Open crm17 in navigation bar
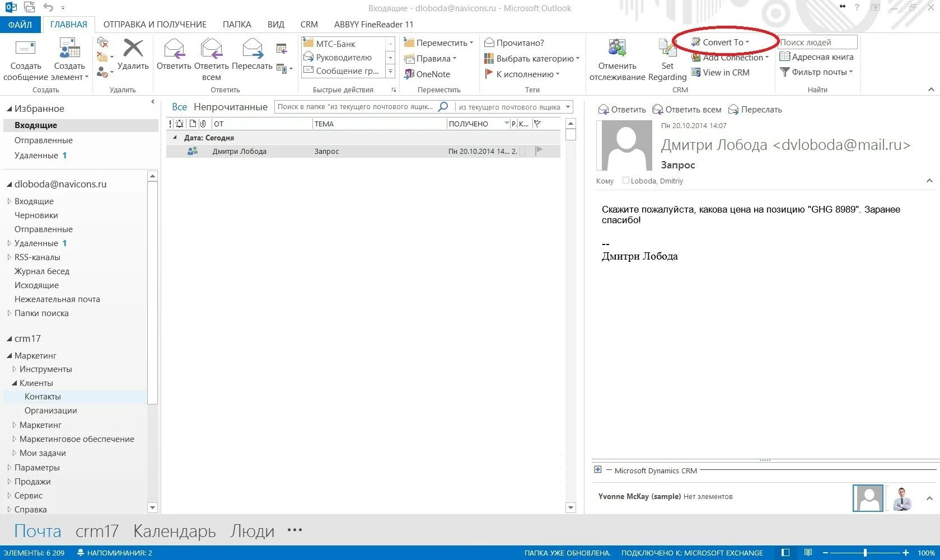The width and height of the screenshot is (940, 560). [x=97, y=531]
